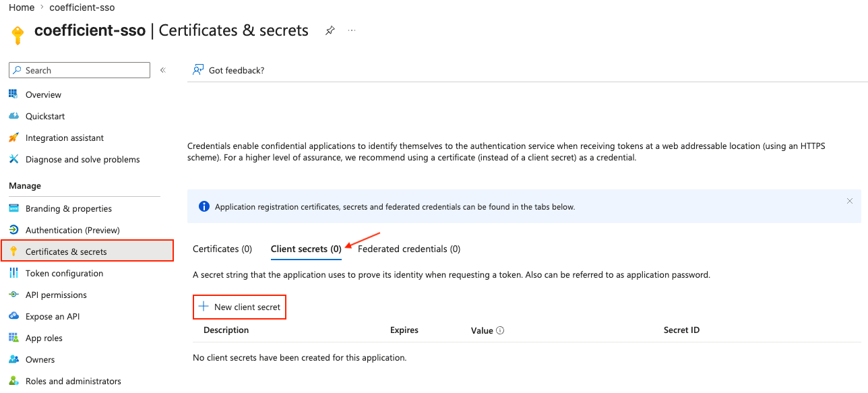Click the Authentication (Preview) icon
This screenshot has width=868, height=393.
pos(13,230)
